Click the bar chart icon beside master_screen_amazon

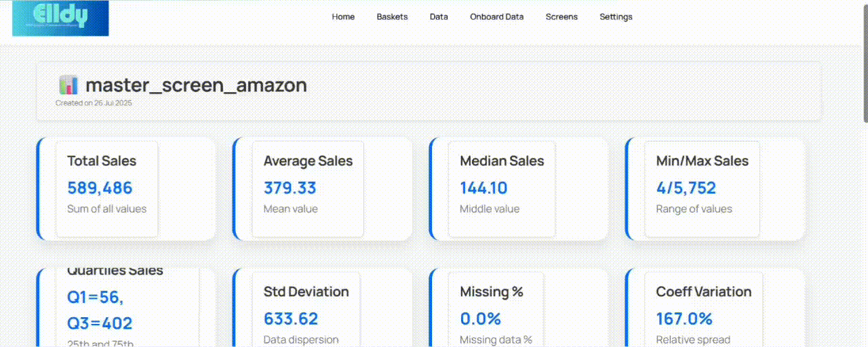[68, 85]
